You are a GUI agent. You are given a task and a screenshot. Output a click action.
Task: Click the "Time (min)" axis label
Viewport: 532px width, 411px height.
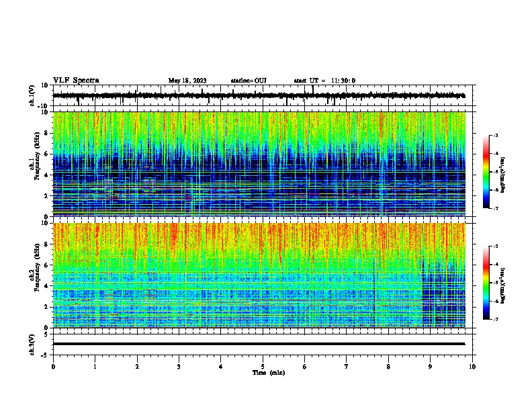(269, 373)
